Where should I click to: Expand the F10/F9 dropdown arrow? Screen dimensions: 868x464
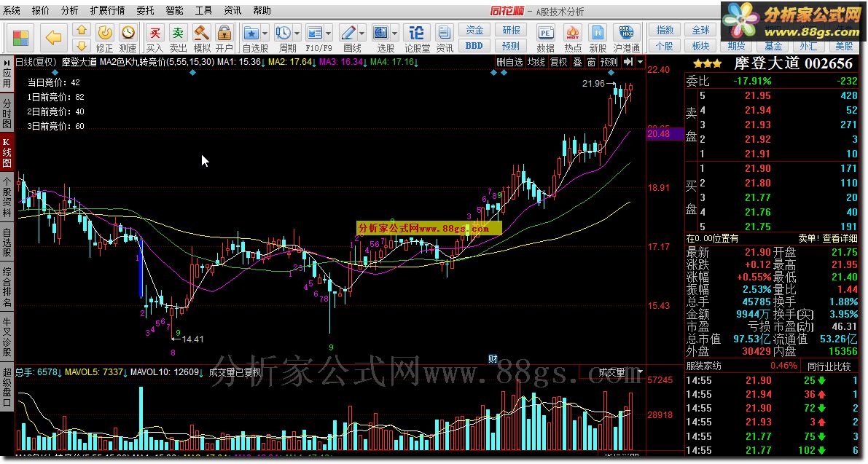328,34
